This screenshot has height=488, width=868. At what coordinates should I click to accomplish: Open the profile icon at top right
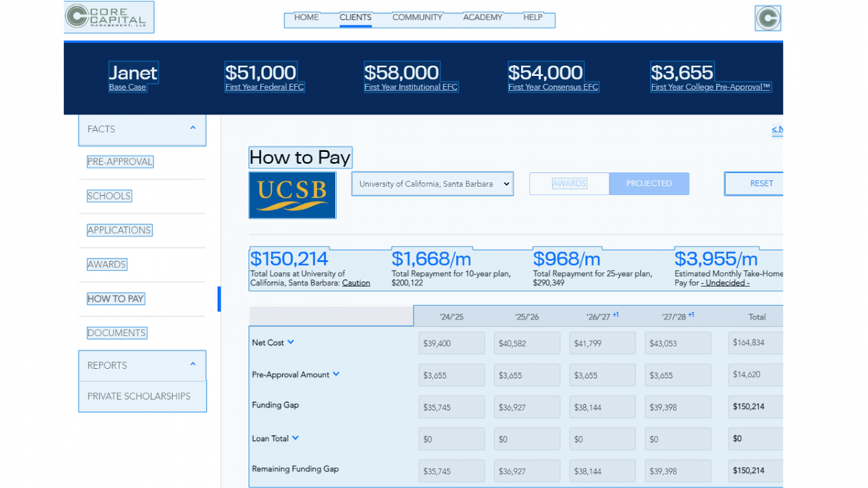[x=767, y=18]
